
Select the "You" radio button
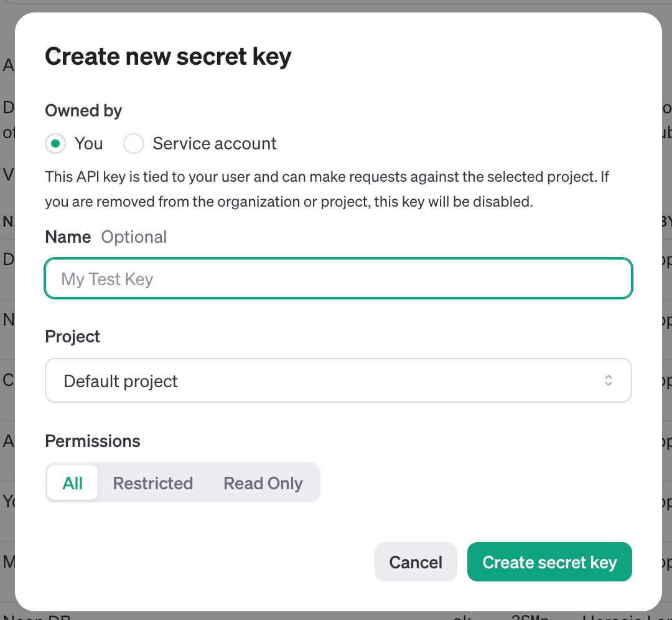tap(55, 143)
